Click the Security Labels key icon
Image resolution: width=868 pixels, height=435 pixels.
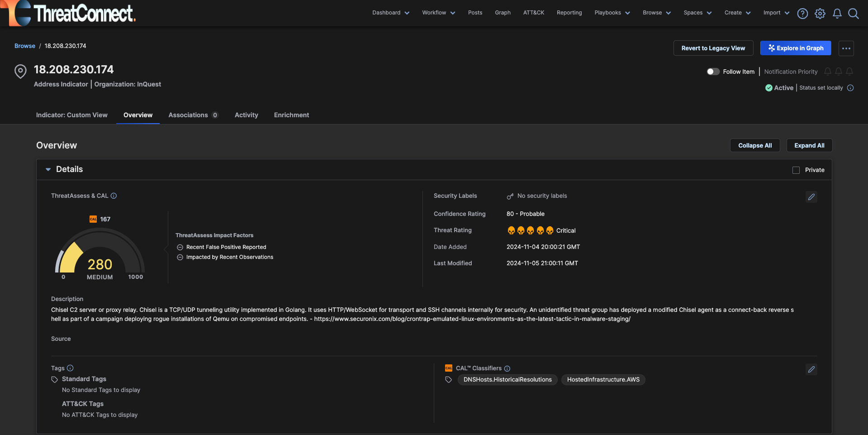point(510,196)
